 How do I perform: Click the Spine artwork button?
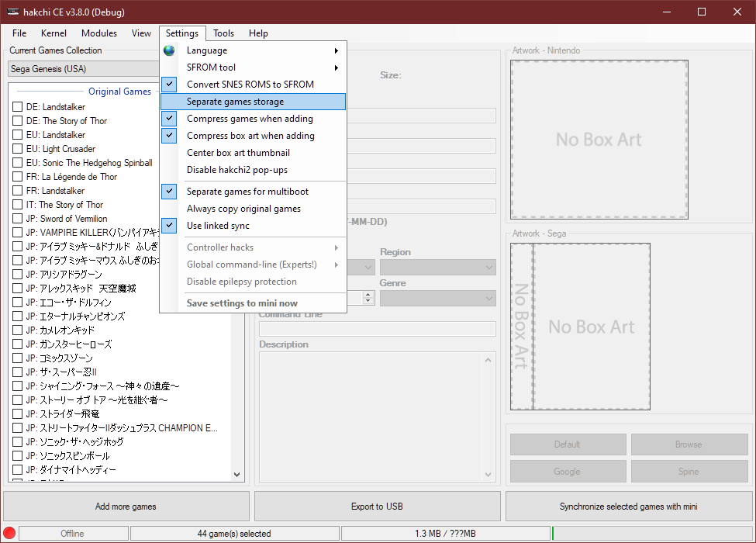point(689,471)
